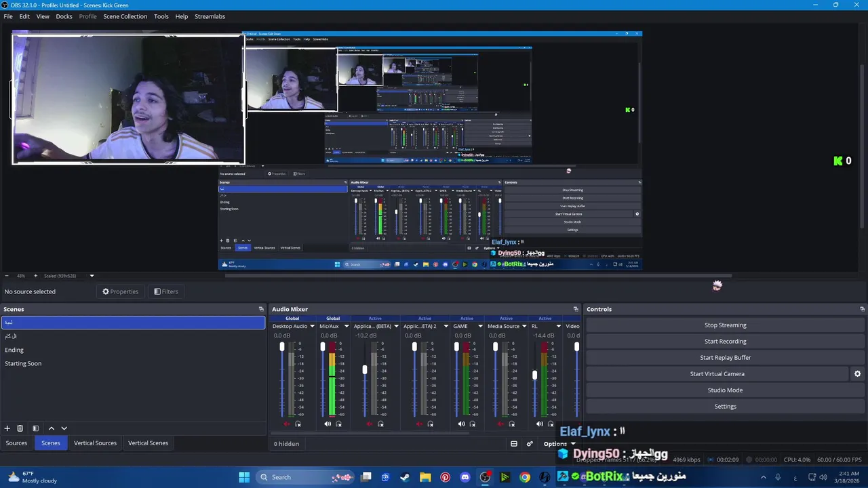Click OBS Studio icon in taskbar
This screenshot has width=868, height=488.
485,477
